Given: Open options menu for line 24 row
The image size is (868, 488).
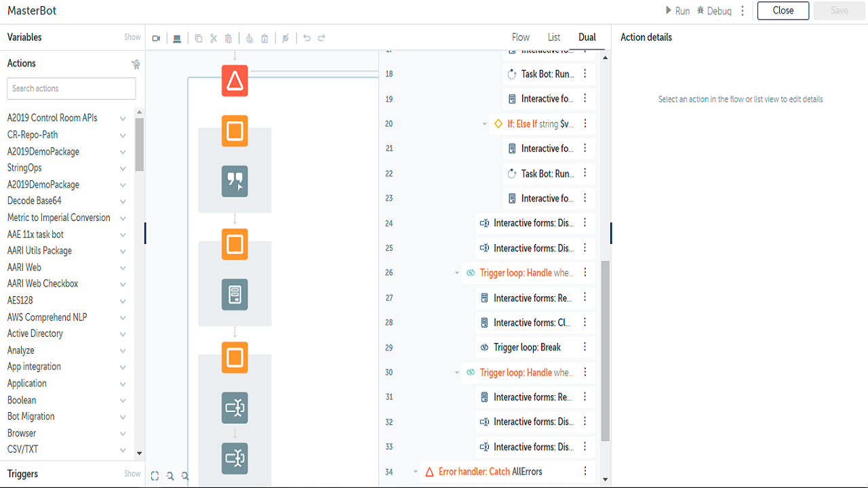Looking at the screenshot, I should (585, 223).
